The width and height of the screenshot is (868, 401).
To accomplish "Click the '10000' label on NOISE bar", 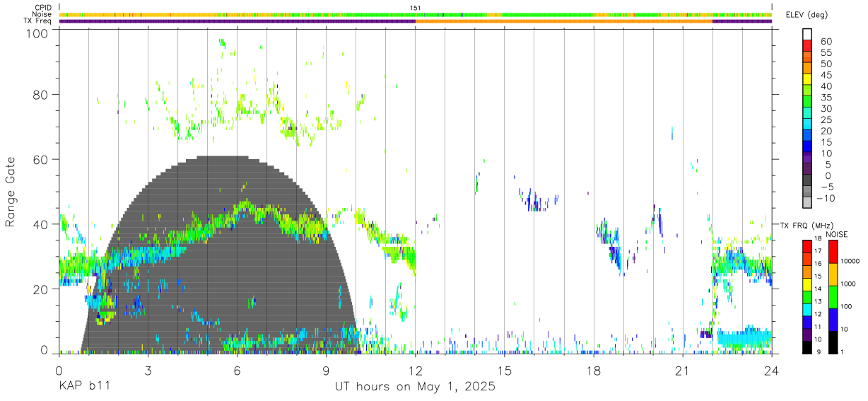I will [x=850, y=262].
